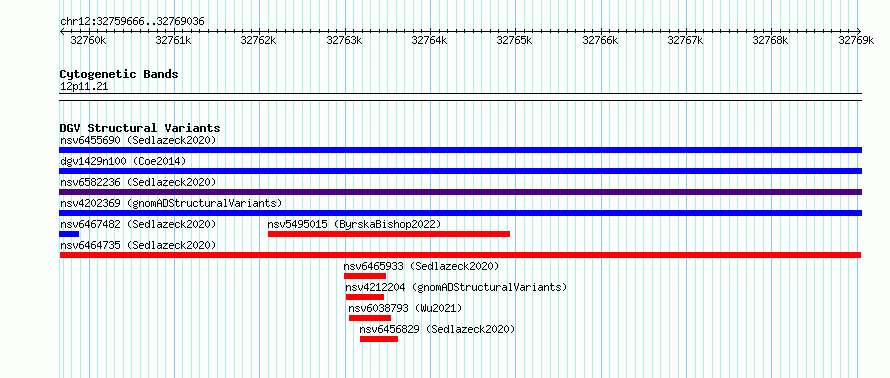Image resolution: width=890 pixels, height=378 pixels.
Task: Click the 32766k ruler tick label
Action: tap(600, 40)
